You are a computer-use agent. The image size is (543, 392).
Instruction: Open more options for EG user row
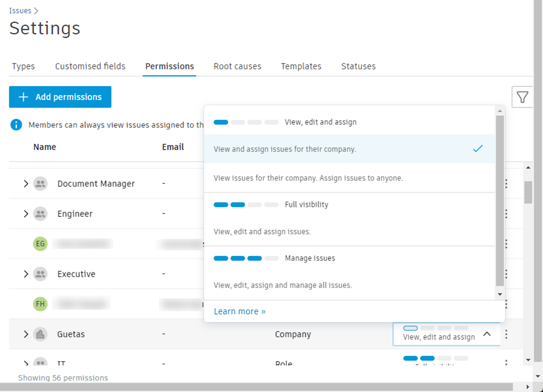506,244
